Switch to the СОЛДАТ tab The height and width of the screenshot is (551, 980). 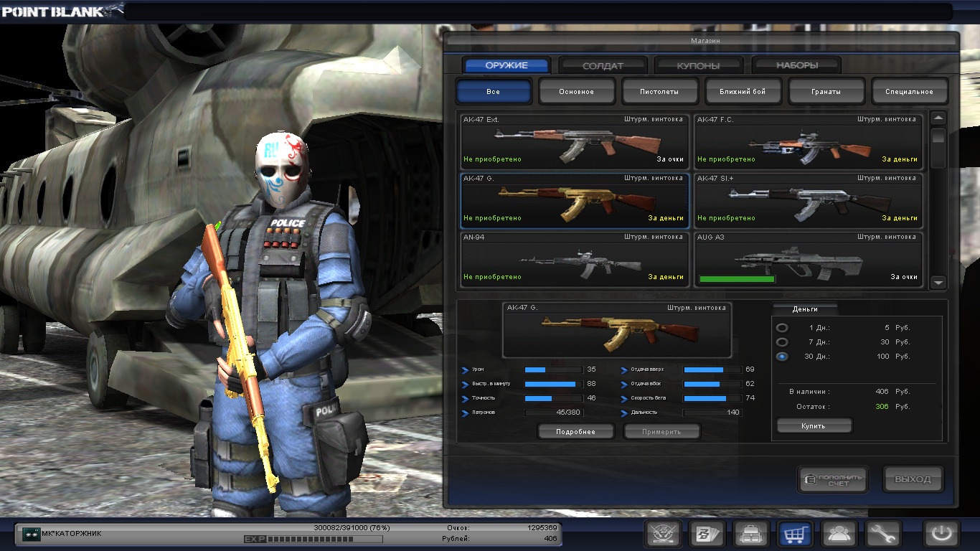click(x=603, y=65)
